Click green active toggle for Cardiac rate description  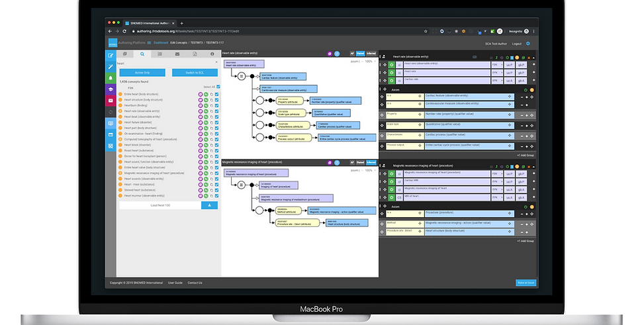[391, 81]
